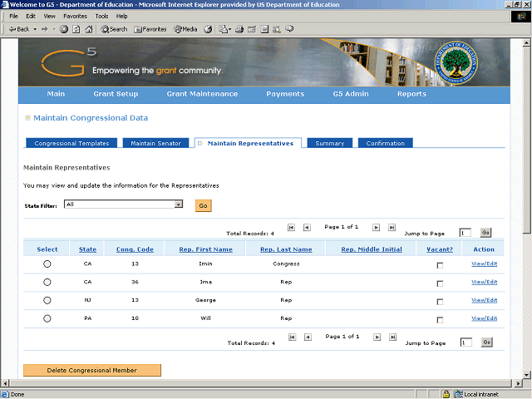Open the Back button history dropdown arrow
This screenshot has height=399, width=532.
34,29
